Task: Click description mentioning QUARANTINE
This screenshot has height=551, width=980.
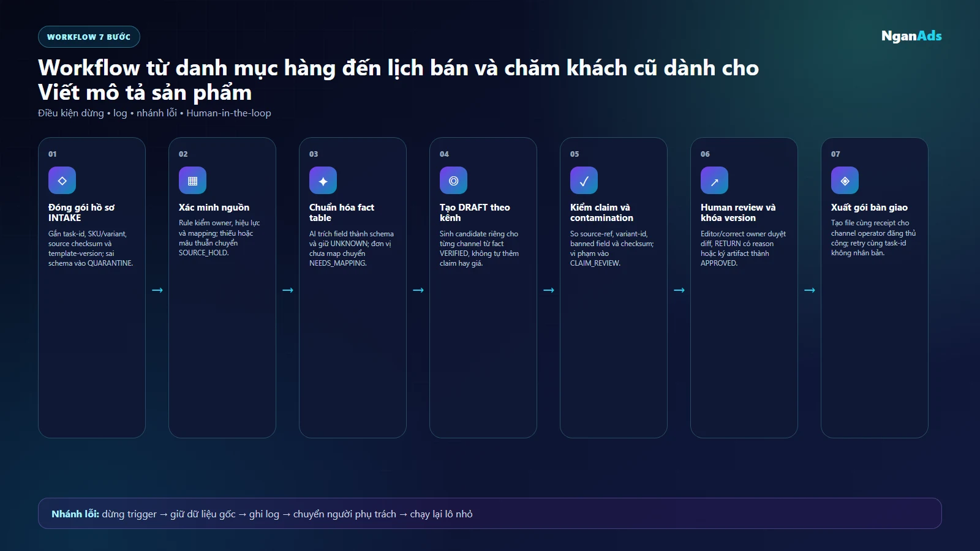Action: click(x=91, y=249)
